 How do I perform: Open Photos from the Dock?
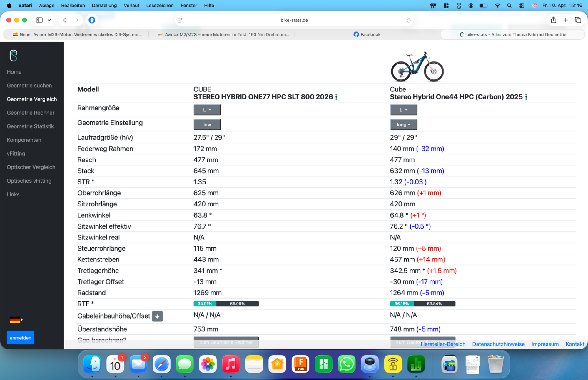pyautogui.click(x=208, y=364)
